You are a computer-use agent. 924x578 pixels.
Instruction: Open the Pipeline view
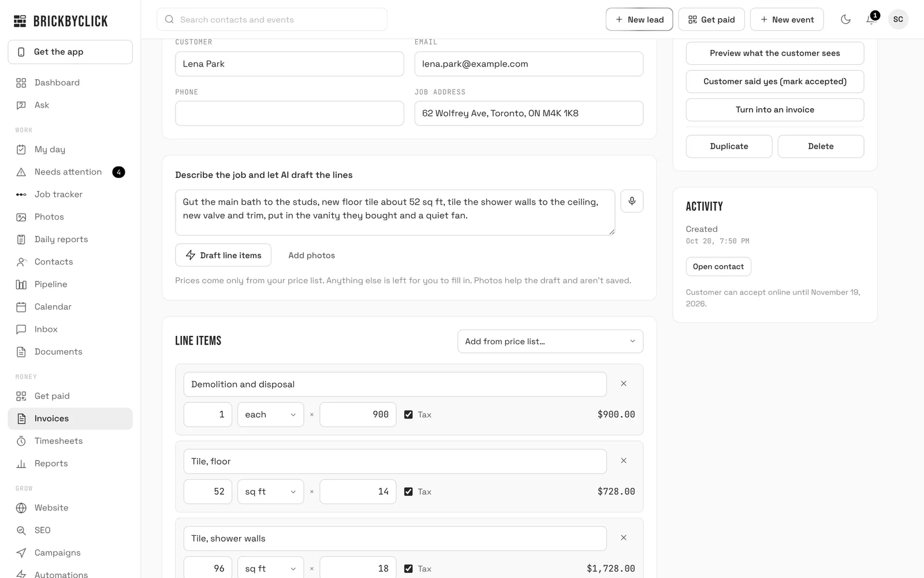(70, 284)
